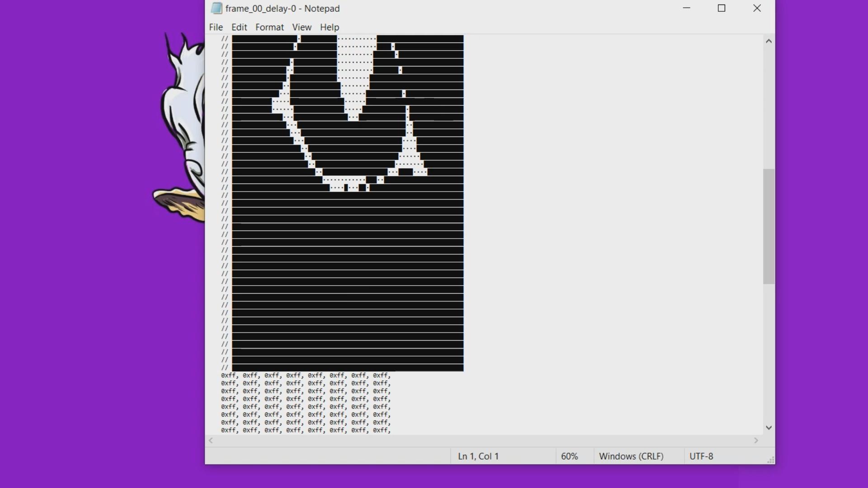
Task: Click the vertical scrollbar thumb
Action: coord(769,226)
